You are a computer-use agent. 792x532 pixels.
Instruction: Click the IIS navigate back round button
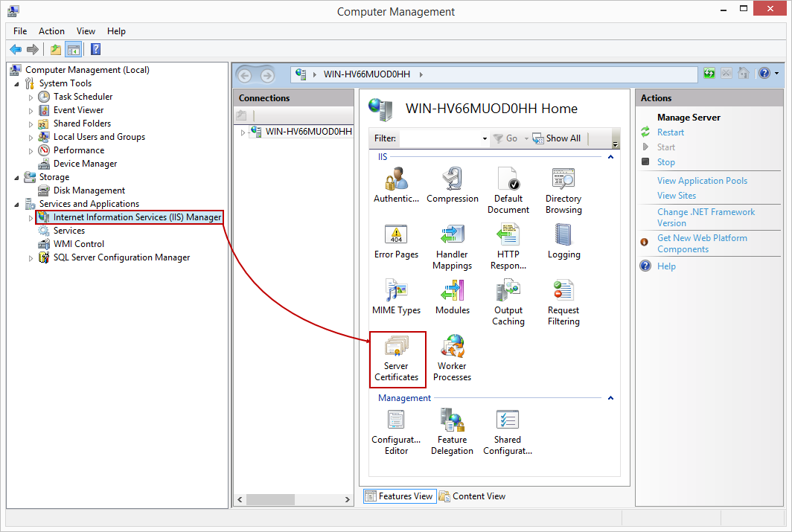click(245, 76)
